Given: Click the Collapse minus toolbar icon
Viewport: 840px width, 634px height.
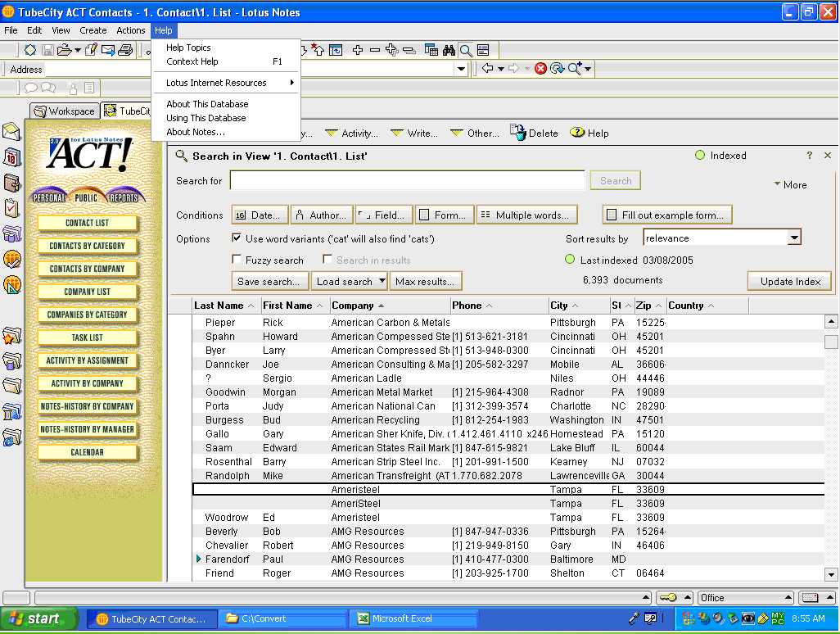Looking at the screenshot, I should (x=375, y=51).
